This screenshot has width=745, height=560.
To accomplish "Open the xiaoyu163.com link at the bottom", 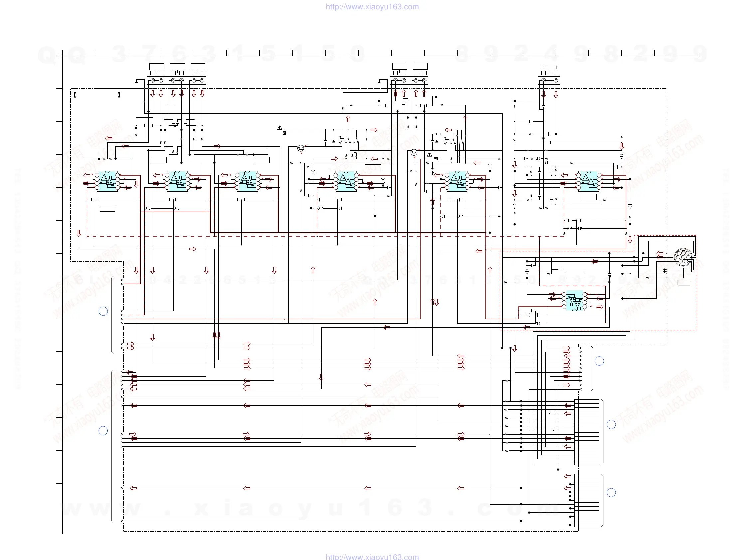I will (372, 557).
